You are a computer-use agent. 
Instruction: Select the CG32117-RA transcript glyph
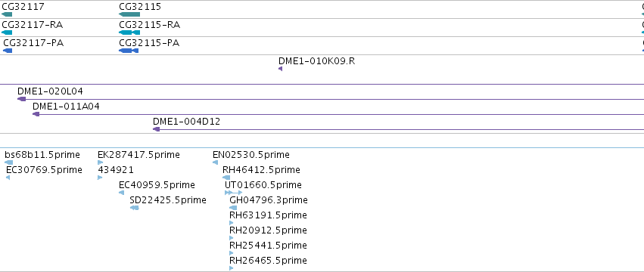click(x=7, y=32)
